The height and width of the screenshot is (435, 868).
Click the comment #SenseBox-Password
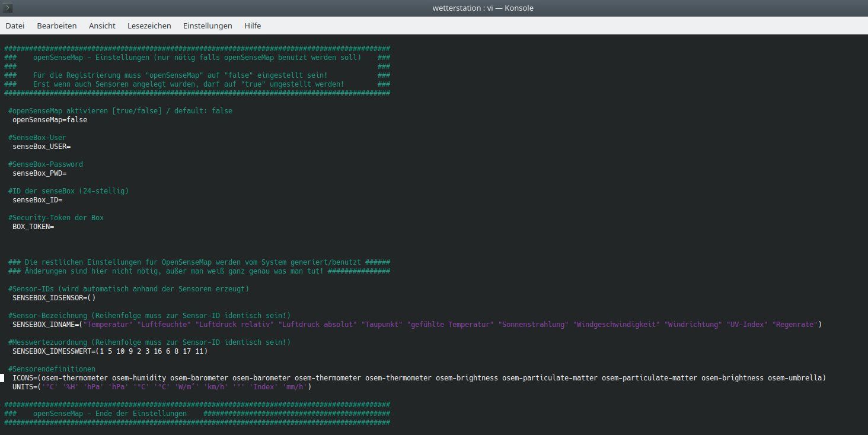pyautogui.click(x=46, y=164)
